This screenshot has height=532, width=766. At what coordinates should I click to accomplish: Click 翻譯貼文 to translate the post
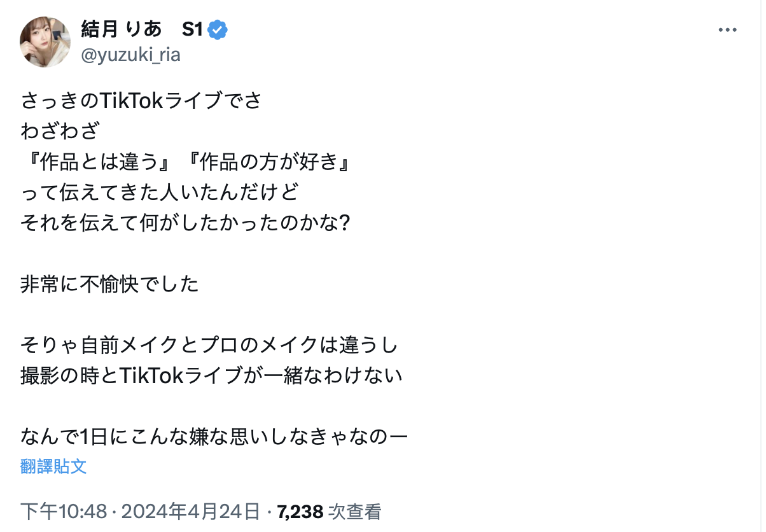[53, 466]
